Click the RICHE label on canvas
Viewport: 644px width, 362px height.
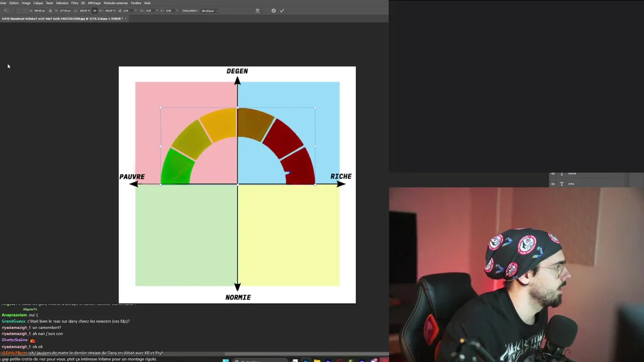click(341, 176)
